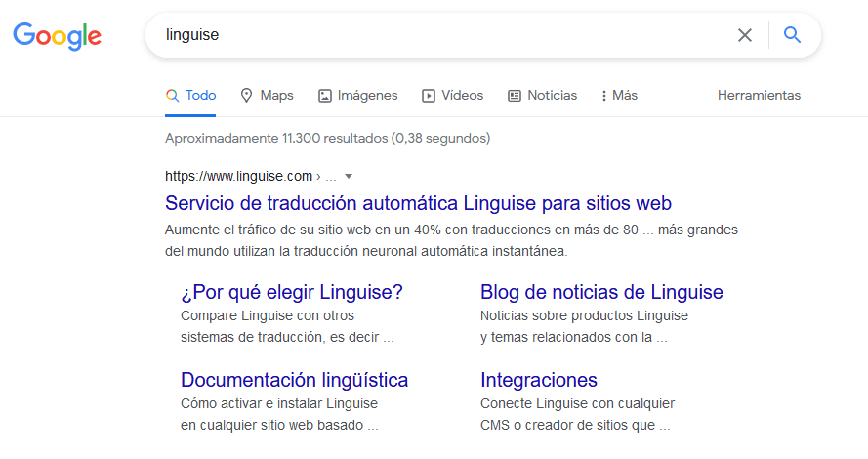The height and width of the screenshot is (459, 868).
Task: Click the Noticias newspaper icon
Action: pyautogui.click(x=515, y=96)
